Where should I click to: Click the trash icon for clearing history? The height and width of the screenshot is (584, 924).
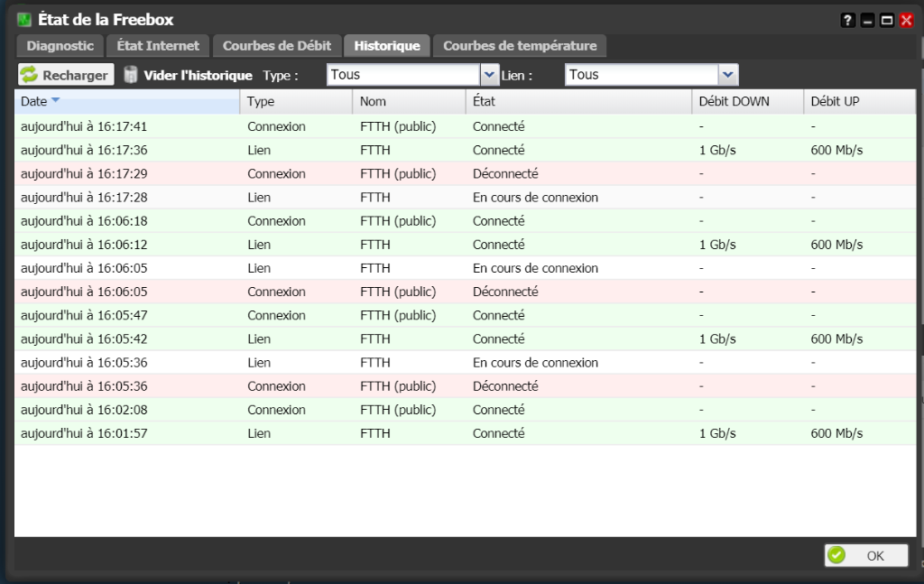pos(130,74)
